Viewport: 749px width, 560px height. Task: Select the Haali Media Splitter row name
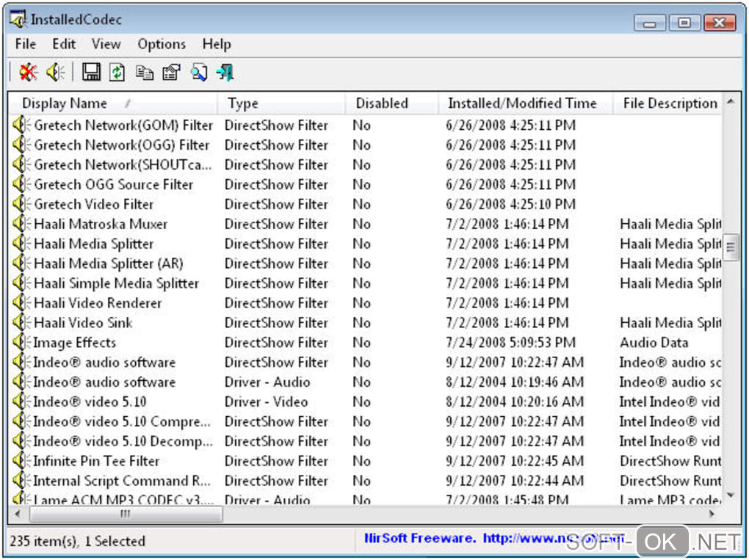point(94,244)
